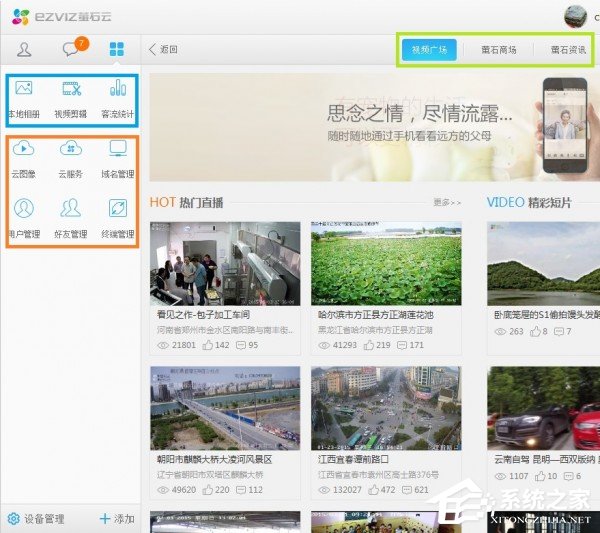Switch to the 萤石商场 tab
The height and width of the screenshot is (533, 600).
click(x=499, y=50)
